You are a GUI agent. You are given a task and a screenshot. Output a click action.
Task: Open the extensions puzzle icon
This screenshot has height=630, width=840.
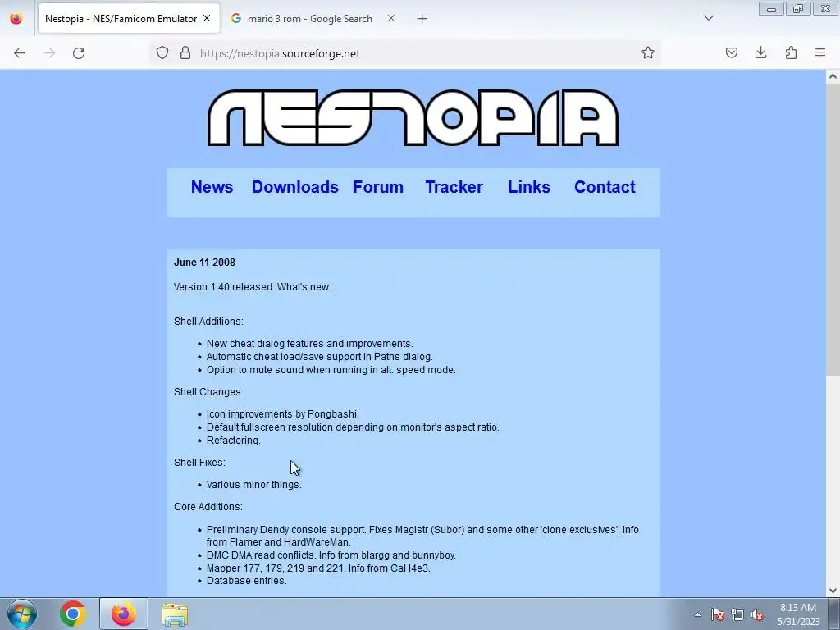pos(791,52)
